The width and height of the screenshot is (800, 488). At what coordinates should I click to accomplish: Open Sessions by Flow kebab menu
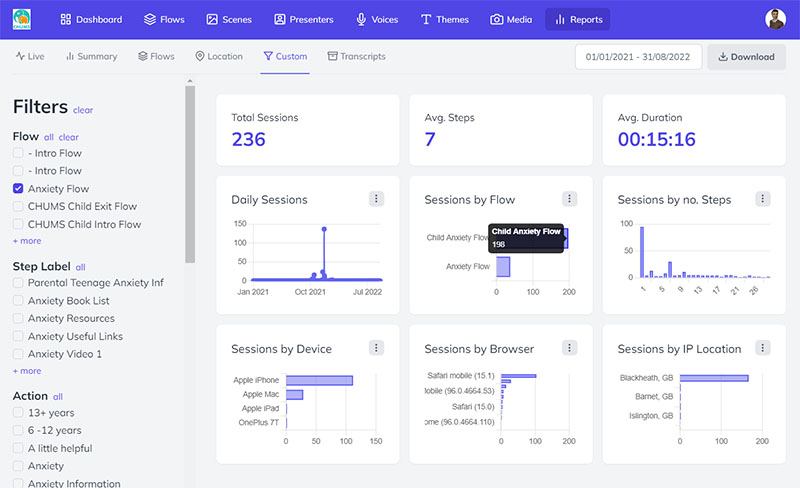pos(569,199)
